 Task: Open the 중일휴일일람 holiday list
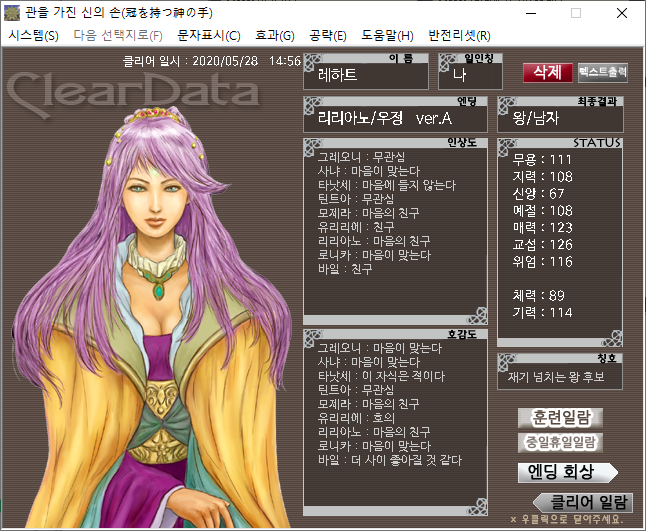point(560,442)
